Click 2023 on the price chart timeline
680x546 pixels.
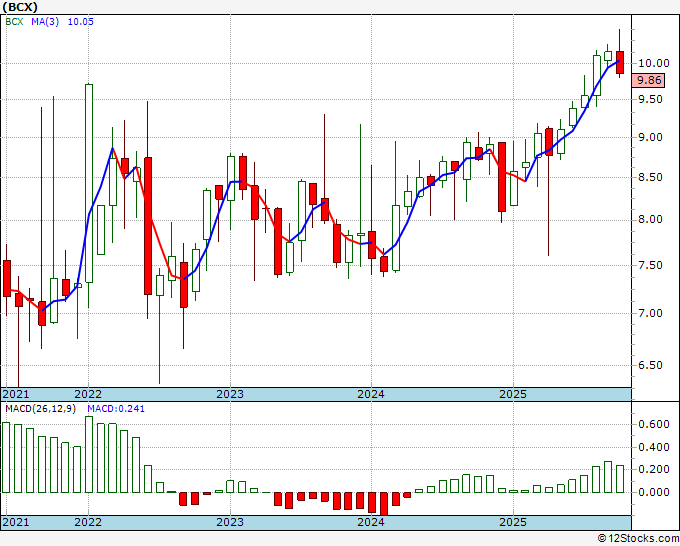(x=230, y=394)
